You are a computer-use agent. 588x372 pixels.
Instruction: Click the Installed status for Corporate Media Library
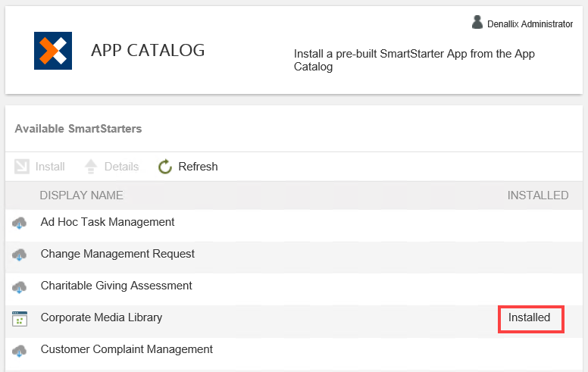(x=530, y=317)
